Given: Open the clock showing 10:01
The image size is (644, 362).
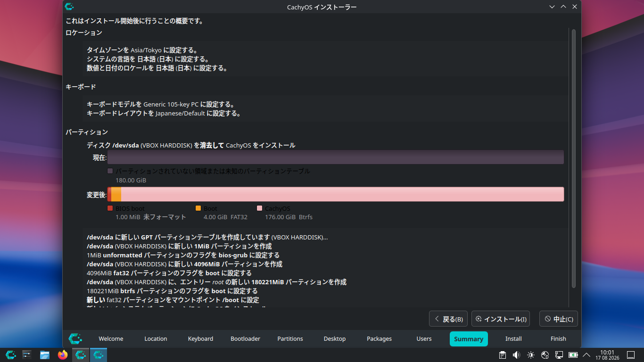Looking at the screenshot, I should [x=607, y=355].
